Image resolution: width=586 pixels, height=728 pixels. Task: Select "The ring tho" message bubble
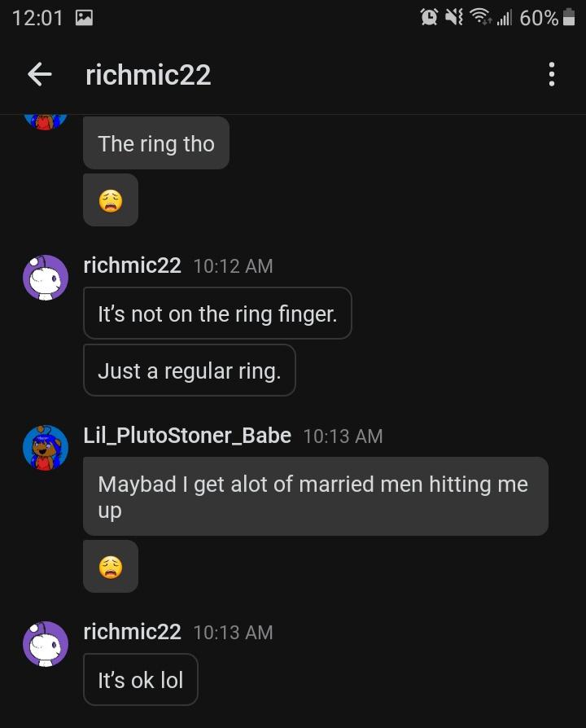(x=156, y=144)
